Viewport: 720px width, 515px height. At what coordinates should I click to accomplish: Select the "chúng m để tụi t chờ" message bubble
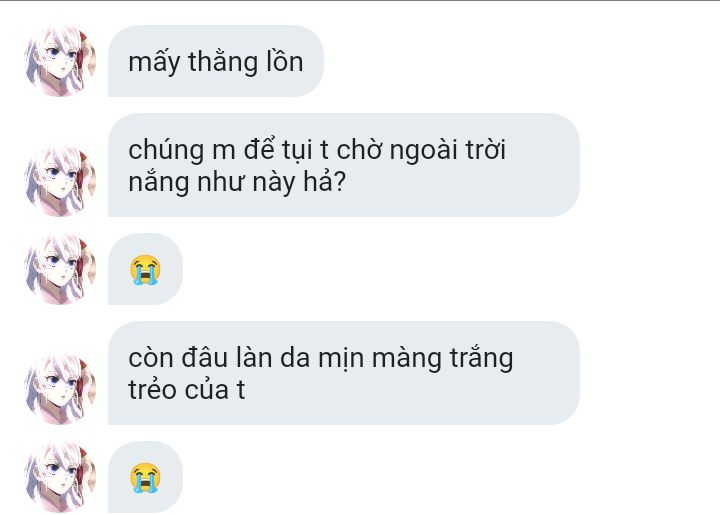[x=343, y=165]
